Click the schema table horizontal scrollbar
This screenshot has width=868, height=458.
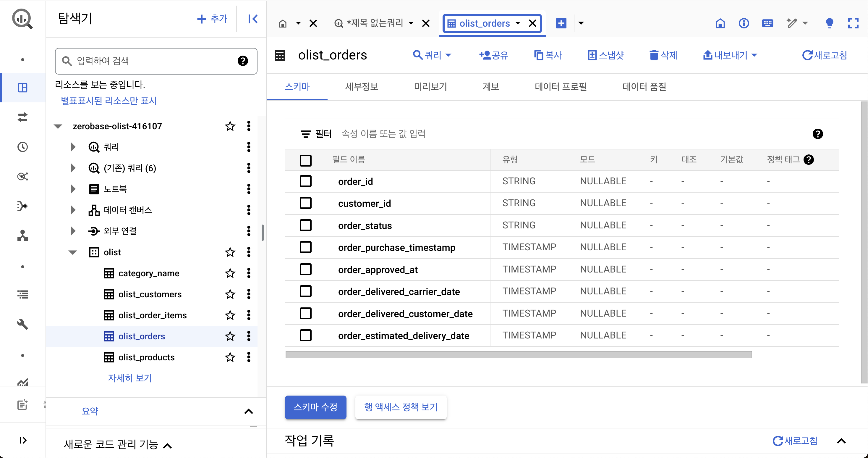tap(518, 355)
